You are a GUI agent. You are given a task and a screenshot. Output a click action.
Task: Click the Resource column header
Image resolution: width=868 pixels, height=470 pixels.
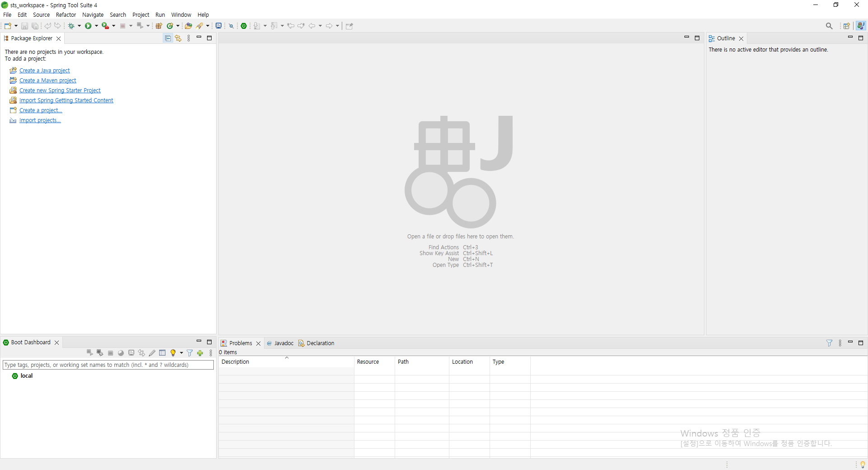tap(374, 362)
